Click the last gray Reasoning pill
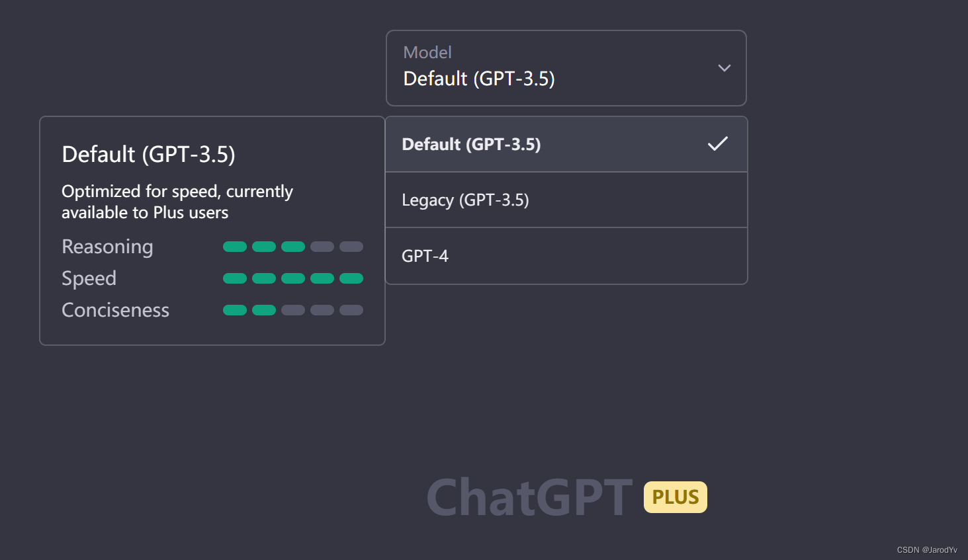968x560 pixels. pyautogui.click(x=351, y=247)
